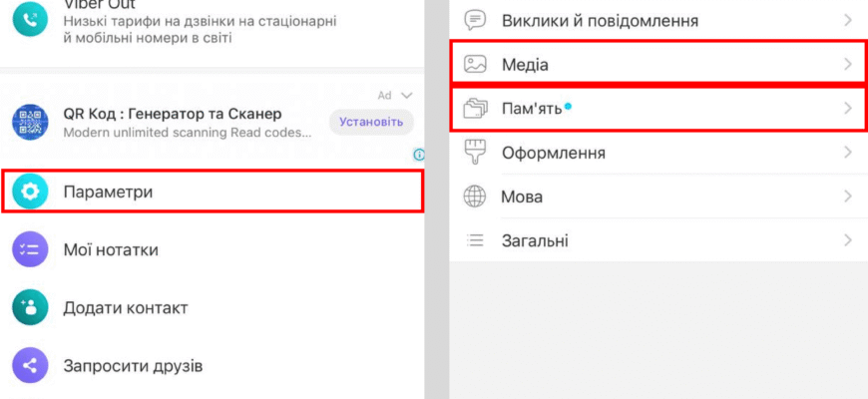
Task: Click the Пам'ять folders icon
Action: 475,109
